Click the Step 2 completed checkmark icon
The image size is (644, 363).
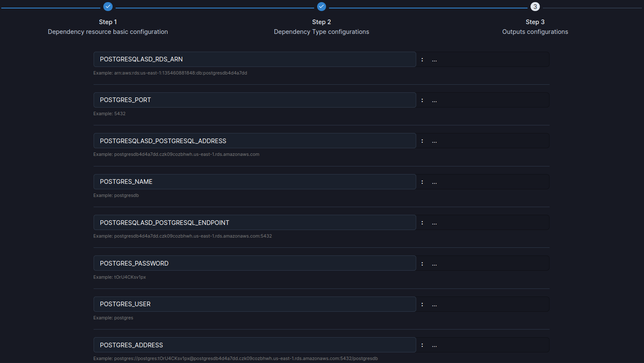click(321, 6)
